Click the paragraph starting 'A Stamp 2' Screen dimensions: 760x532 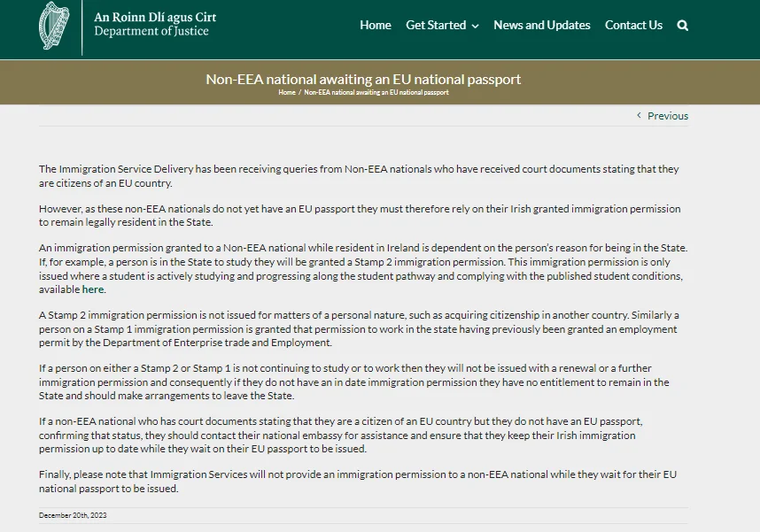pos(359,328)
